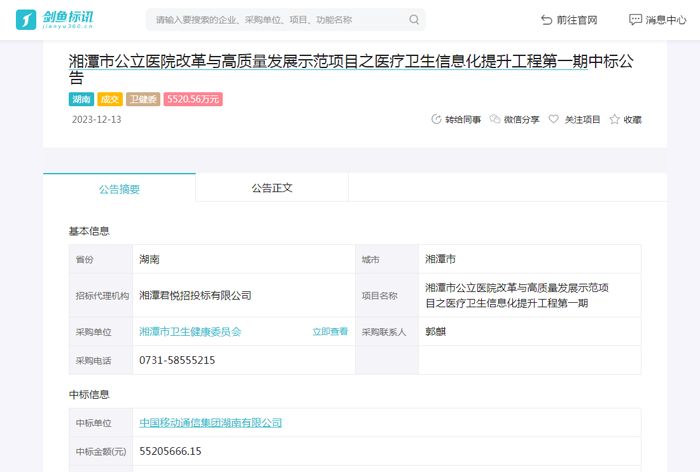Click the 剑鱼标讯 logo
The width and height of the screenshot is (700, 472).
click(54, 20)
